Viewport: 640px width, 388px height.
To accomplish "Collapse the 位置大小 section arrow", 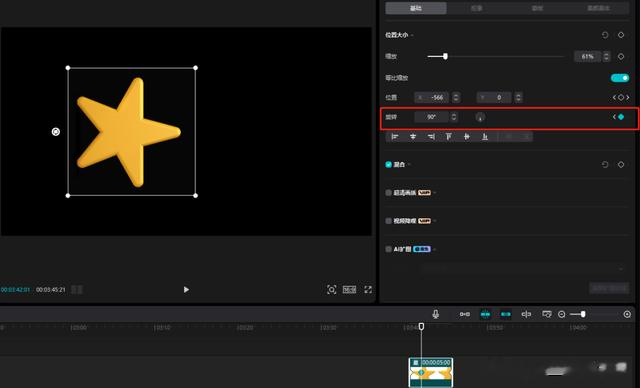I will click(x=412, y=35).
